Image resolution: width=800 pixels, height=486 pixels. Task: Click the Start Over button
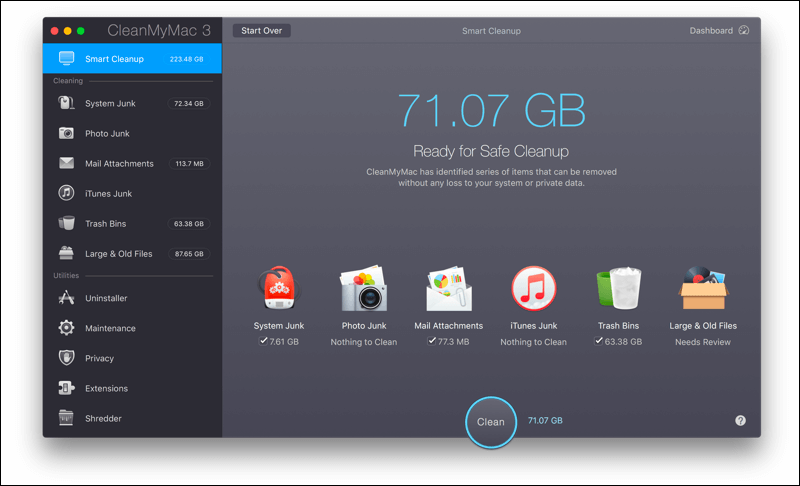[x=262, y=31]
